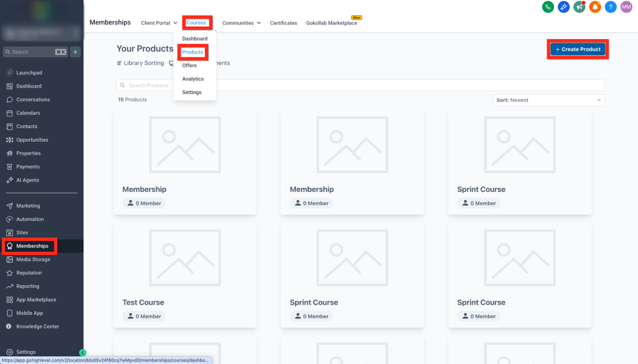Open the Gokollab Marketplace tab

pos(332,23)
